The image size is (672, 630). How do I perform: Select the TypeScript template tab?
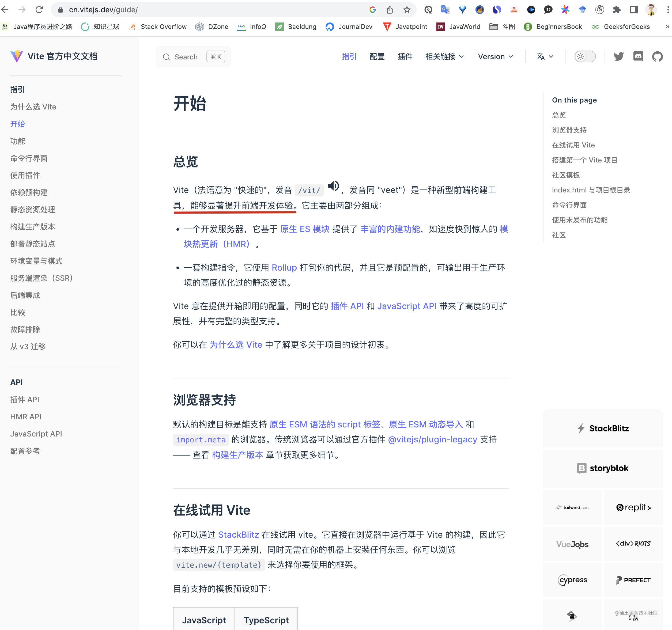click(x=266, y=620)
